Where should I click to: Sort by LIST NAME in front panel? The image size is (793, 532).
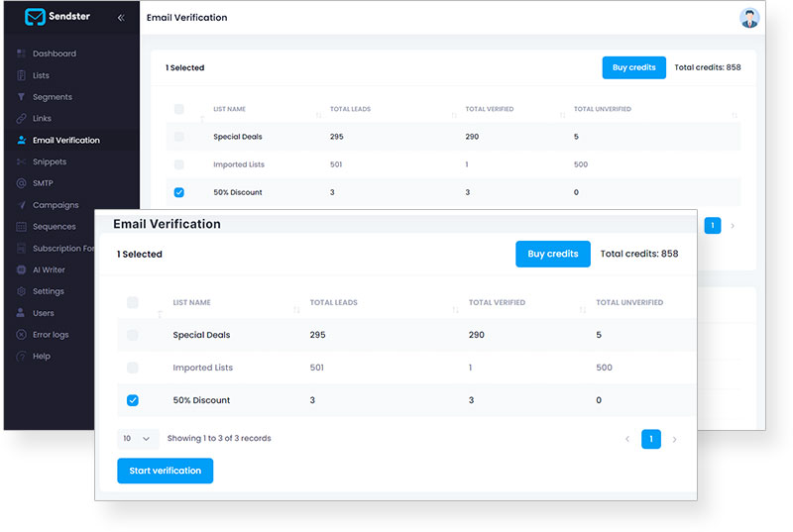coord(191,302)
